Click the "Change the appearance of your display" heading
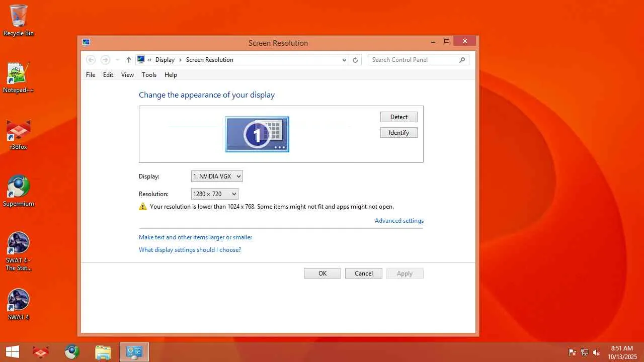This screenshot has height=362, width=644. point(207,95)
